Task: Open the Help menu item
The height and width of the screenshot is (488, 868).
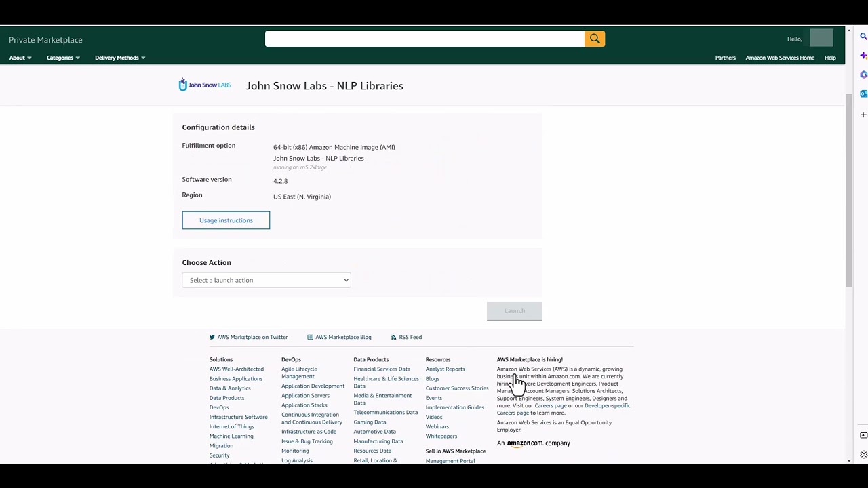Action: (830, 58)
